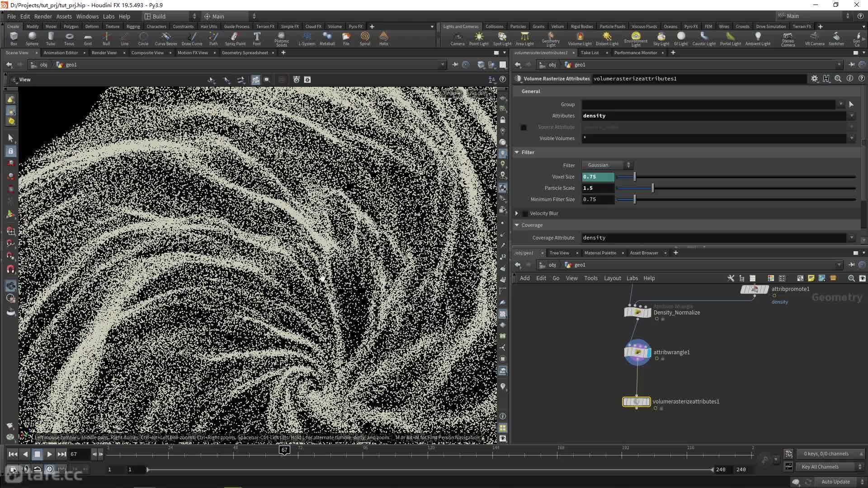Switch to the Render View tab
This screenshot has height=488, width=868.
pyautogui.click(x=104, y=53)
